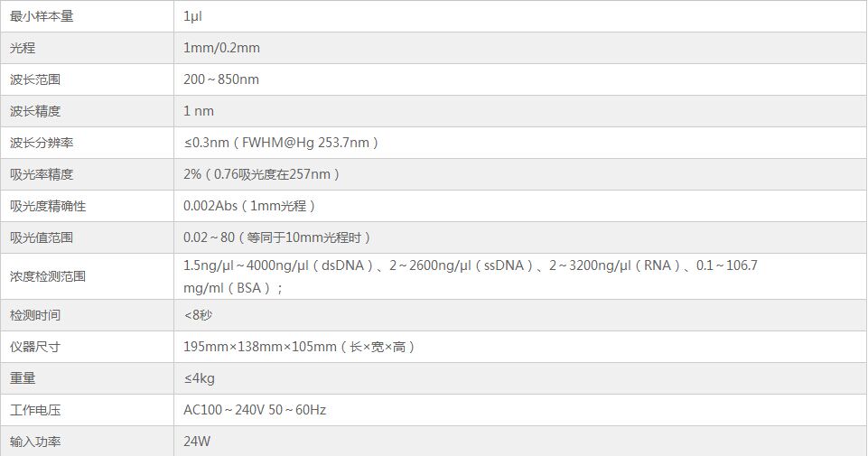Click the 24W input power value
Image resolution: width=868 pixels, height=456 pixels.
pyautogui.click(x=199, y=442)
